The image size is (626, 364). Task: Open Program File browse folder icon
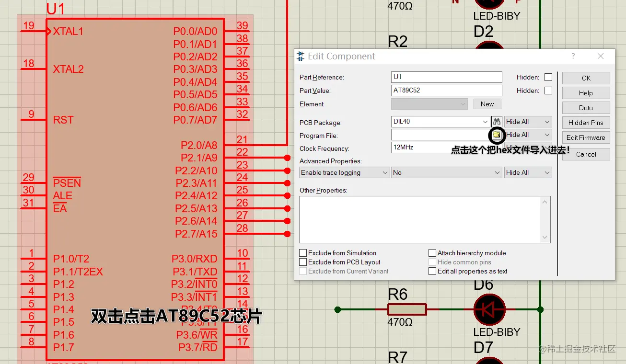click(497, 135)
